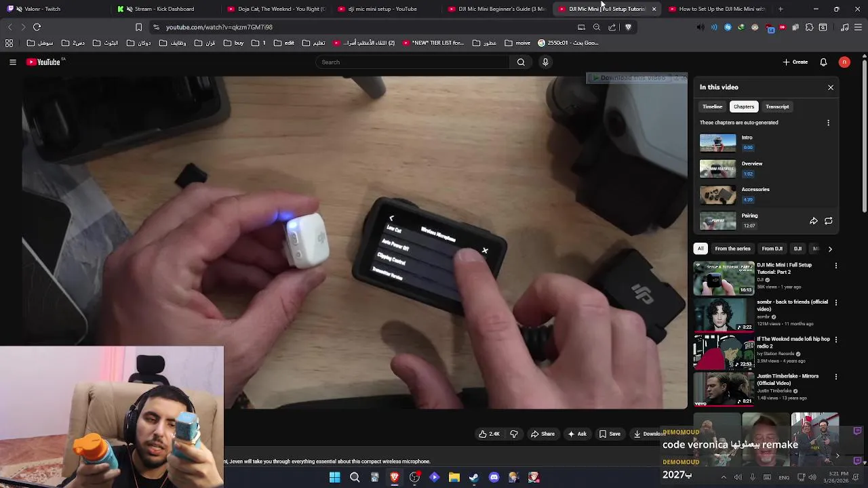Select the Chapters tab
This screenshot has height=488, width=868.
[744, 106]
